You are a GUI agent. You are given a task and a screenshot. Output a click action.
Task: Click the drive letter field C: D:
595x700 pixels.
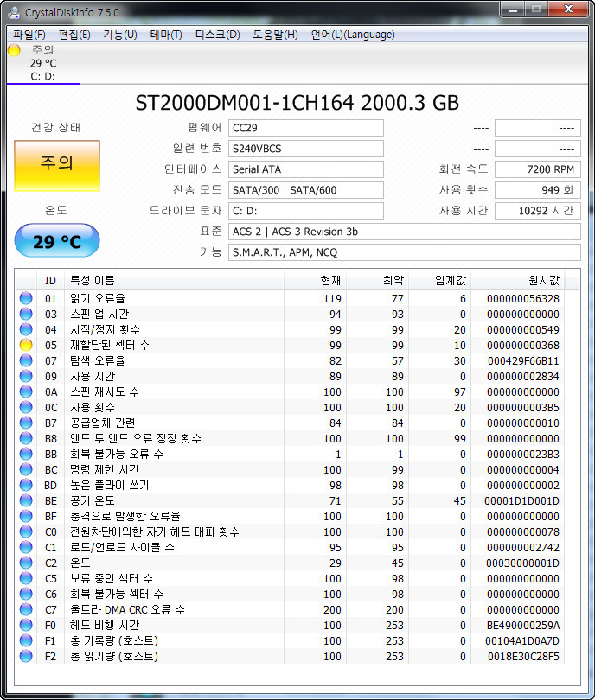pyautogui.click(x=306, y=211)
